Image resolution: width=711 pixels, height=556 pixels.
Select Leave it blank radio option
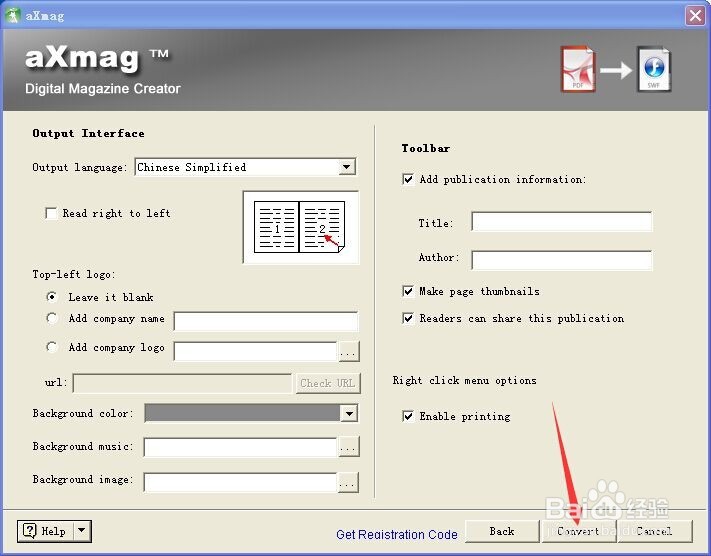pos(52,297)
